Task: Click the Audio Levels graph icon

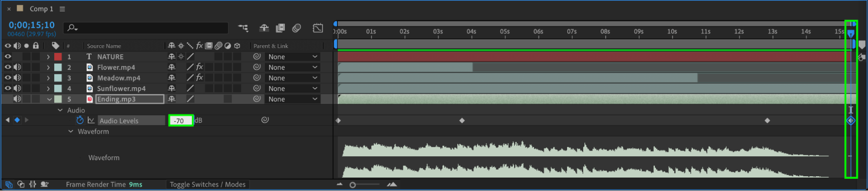Action: coord(91,120)
